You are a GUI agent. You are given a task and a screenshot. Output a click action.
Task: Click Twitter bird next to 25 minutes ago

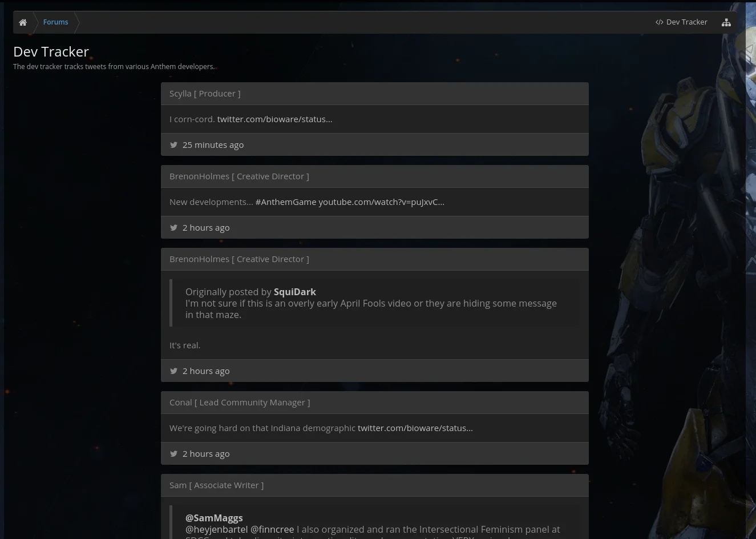click(x=174, y=145)
